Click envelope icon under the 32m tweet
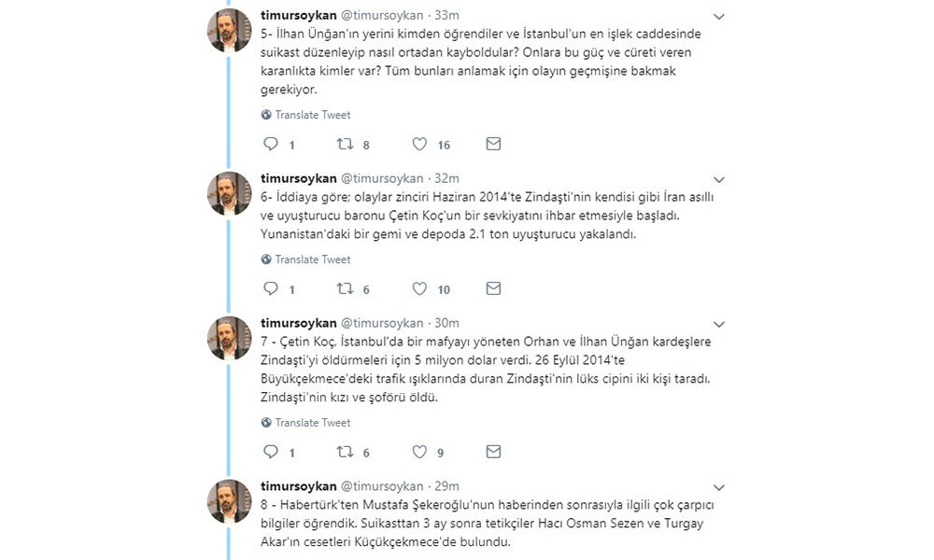 pyautogui.click(x=494, y=289)
